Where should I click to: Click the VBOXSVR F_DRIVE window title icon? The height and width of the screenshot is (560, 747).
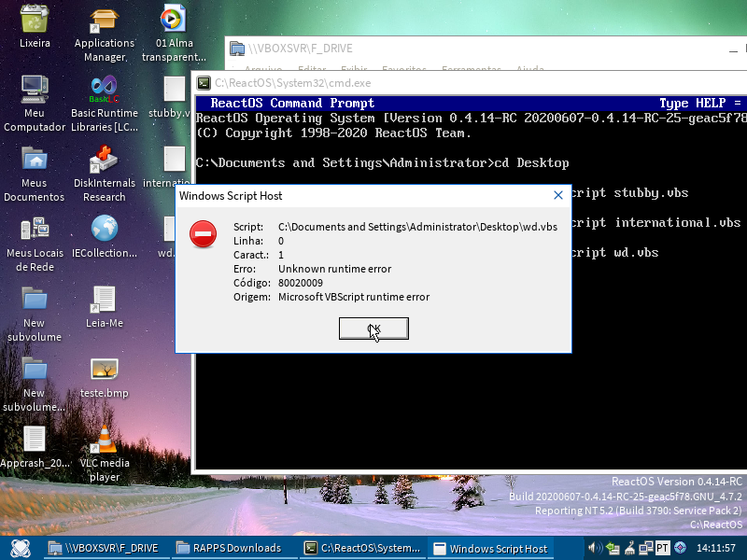pyautogui.click(x=237, y=49)
